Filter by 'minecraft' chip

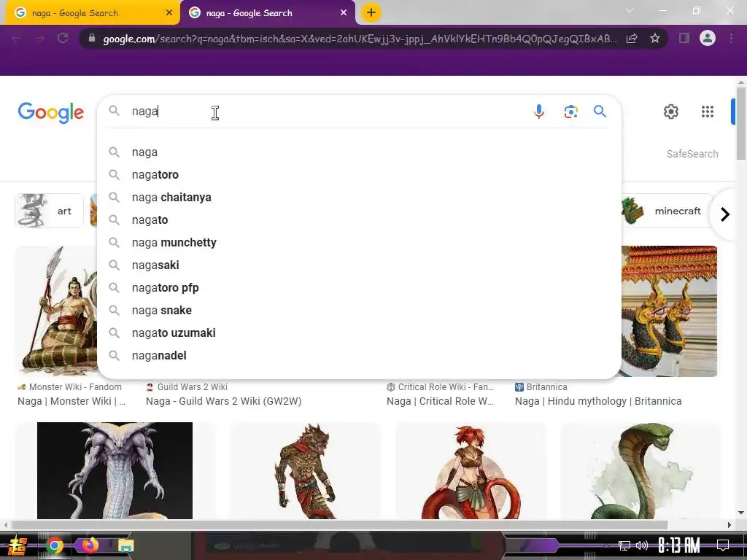tap(667, 211)
